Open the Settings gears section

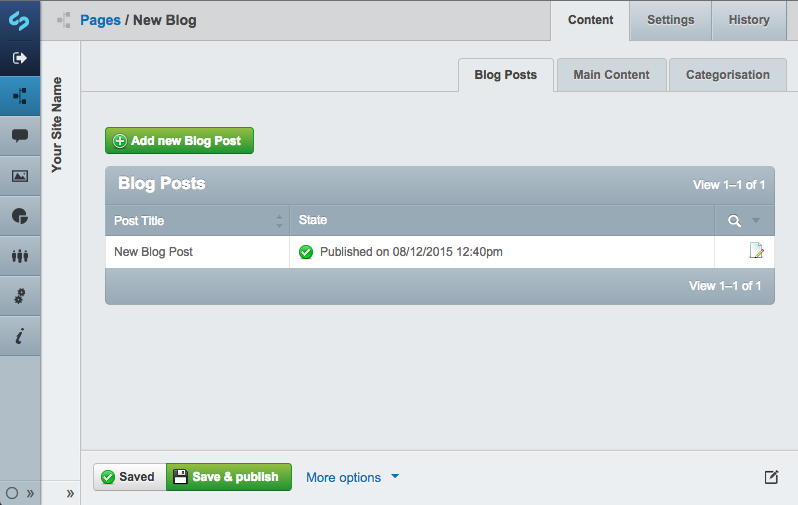(20, 296)
